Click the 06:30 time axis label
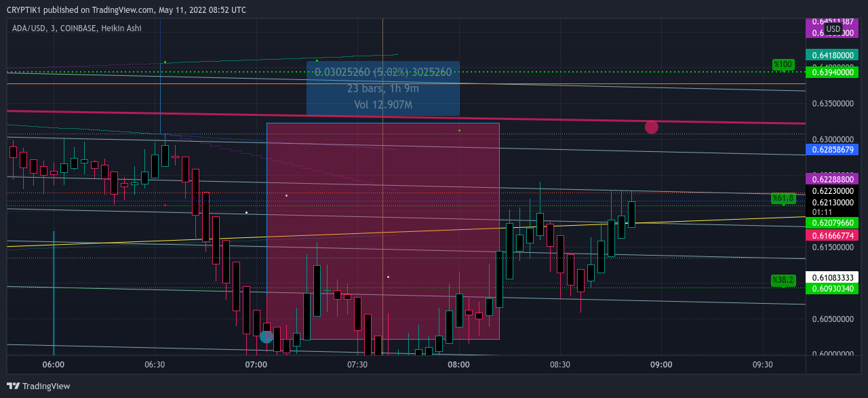868x398 pixels. point(155,364)
